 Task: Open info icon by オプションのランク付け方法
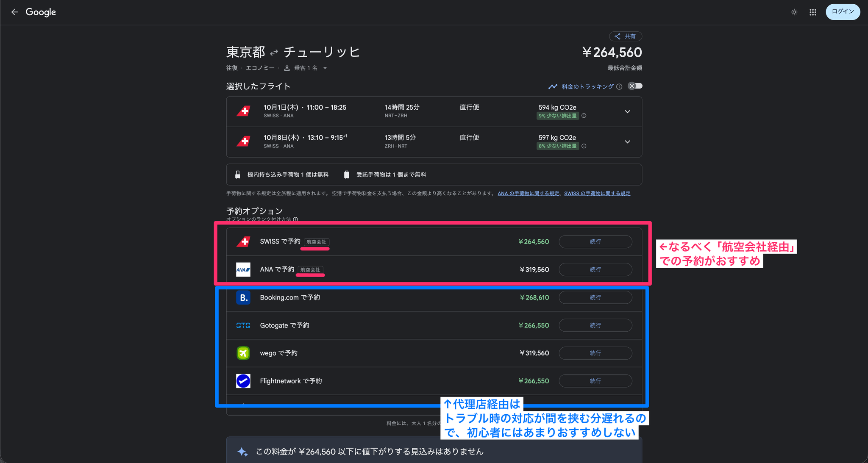[295, 219]
